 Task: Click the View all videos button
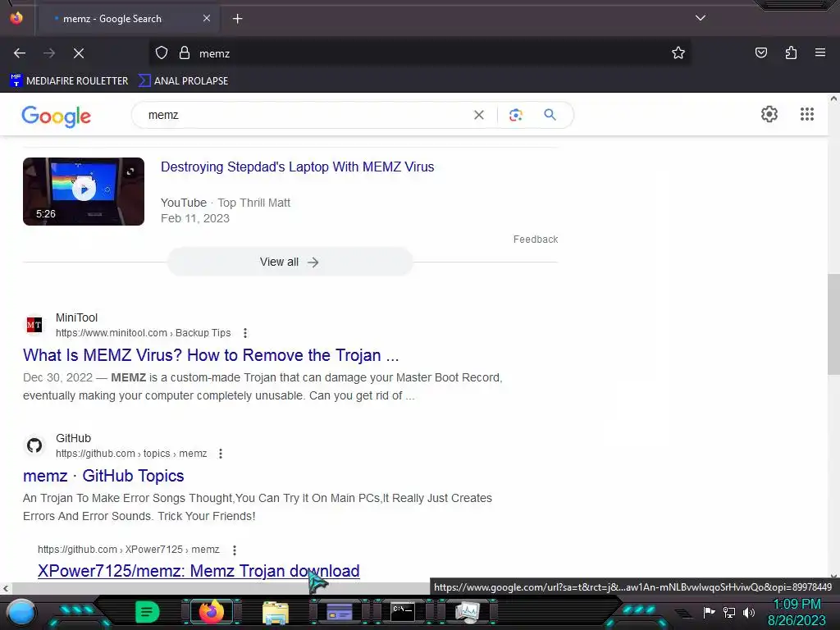290,262
